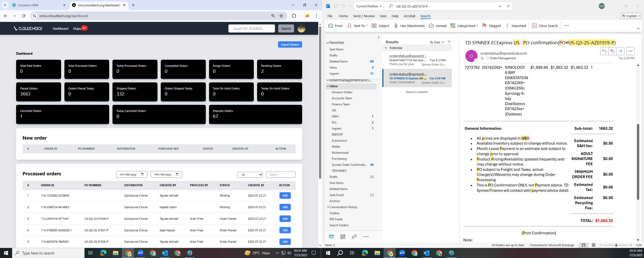644x258 pixels.
Task: Click Processed orders search box
Action: tap(280, 175)
